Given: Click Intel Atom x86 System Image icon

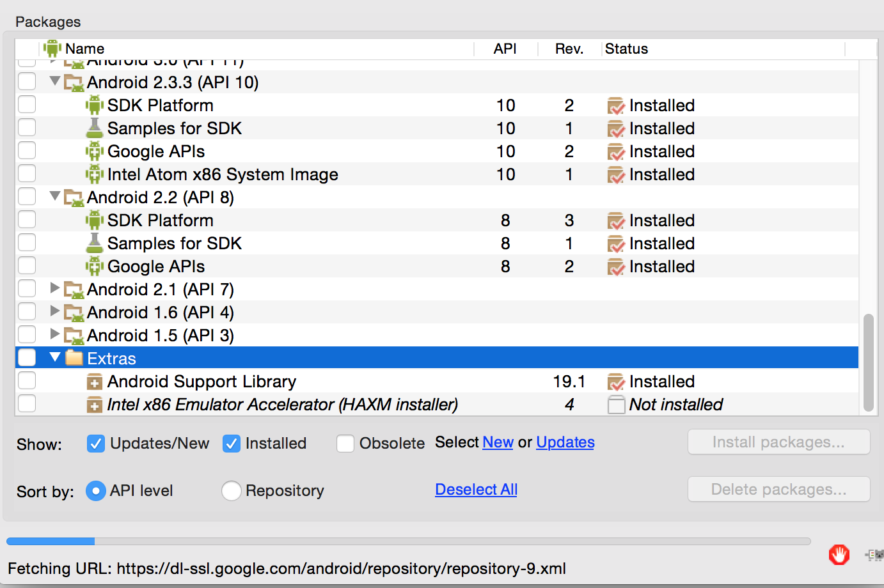Looking at the screenshot, I should coord(95,174).
